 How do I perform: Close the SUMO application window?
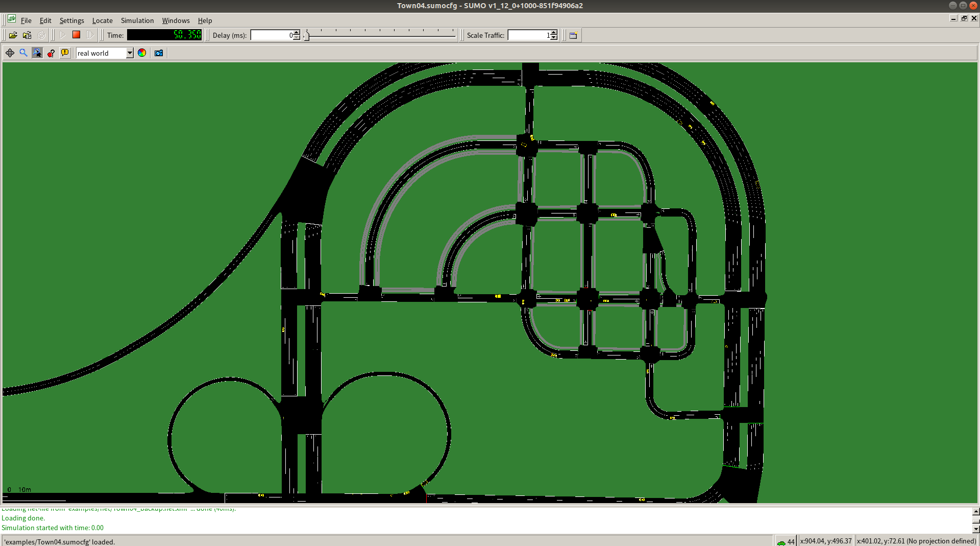(x=973, y=6)
